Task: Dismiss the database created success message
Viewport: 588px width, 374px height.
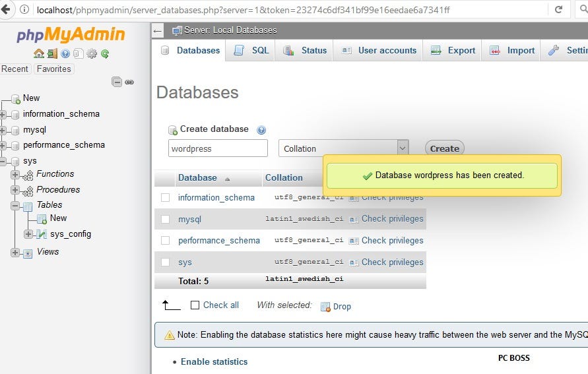Action: click(x=442, y=175)
